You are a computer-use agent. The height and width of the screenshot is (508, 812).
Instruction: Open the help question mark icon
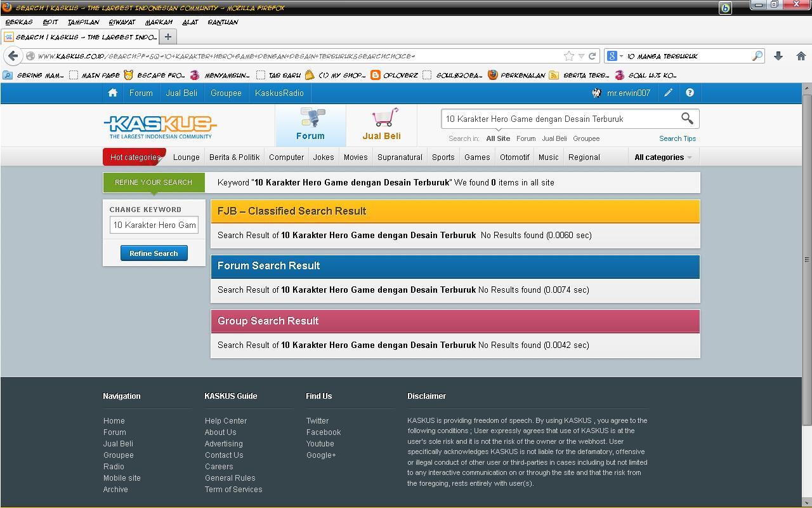tap(690, 93)
